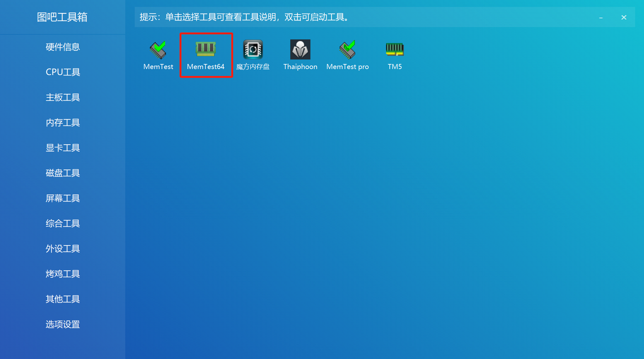
Task: Open the 综合工具 category
Action: [x=62, y=223]
